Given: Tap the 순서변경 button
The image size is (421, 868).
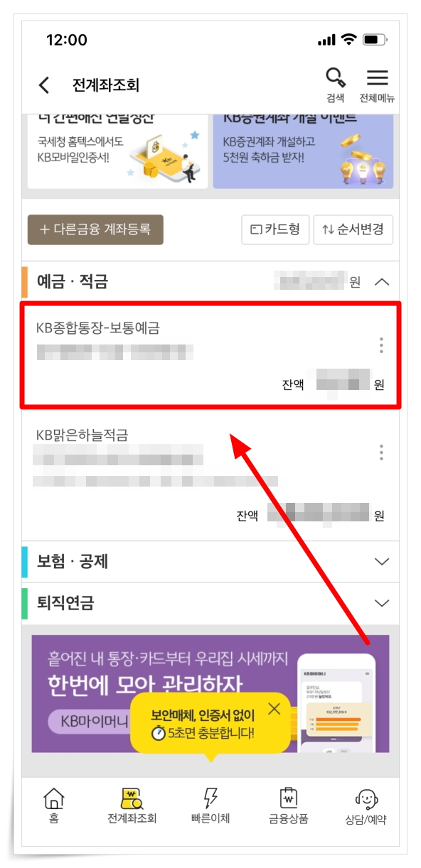Looking at the screenshot, I should (353, 229).
